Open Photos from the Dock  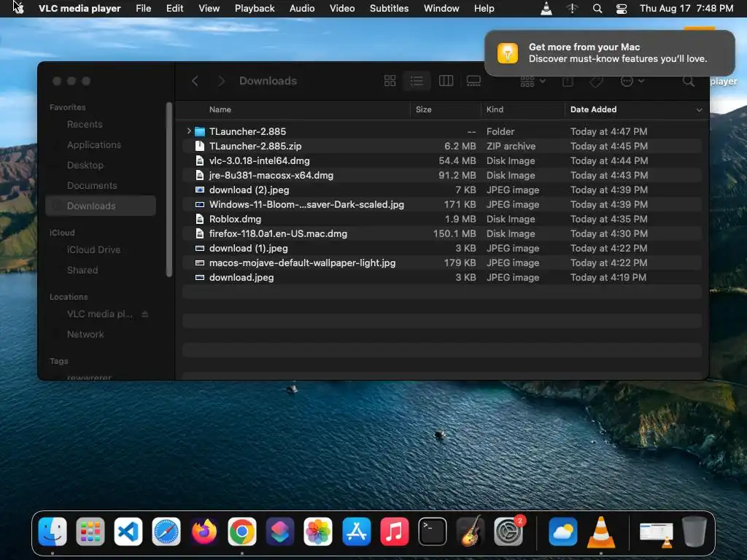click(318, 531)
